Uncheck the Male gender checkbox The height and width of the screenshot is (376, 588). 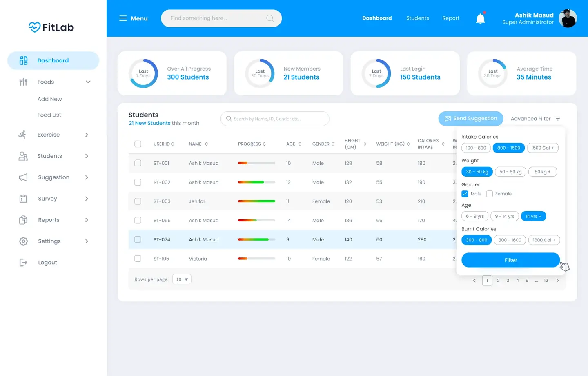click(465, 194)
